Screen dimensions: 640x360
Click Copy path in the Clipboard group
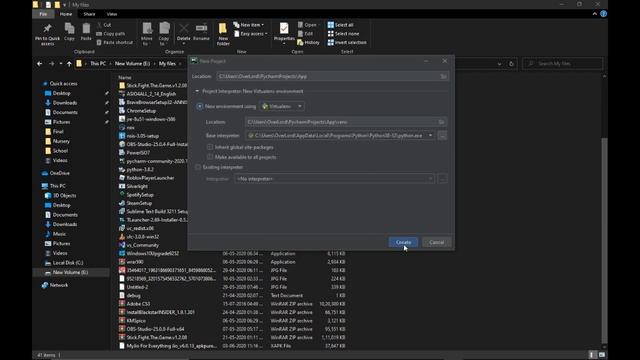(x=111, y=34)
